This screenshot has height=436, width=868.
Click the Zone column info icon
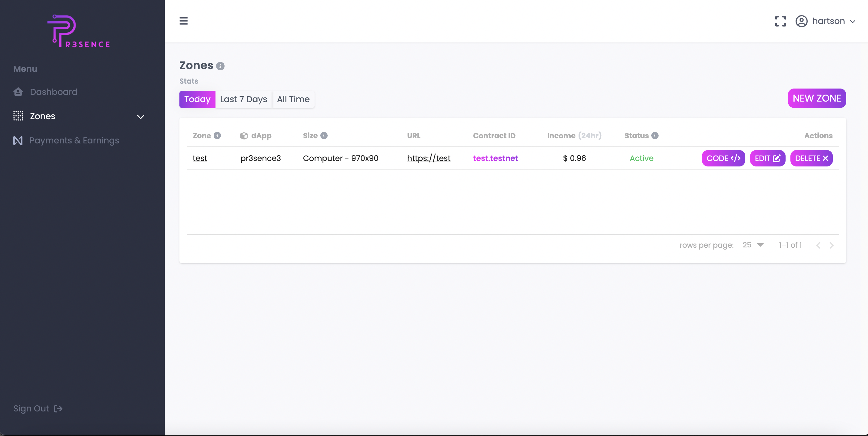point(217,136)
